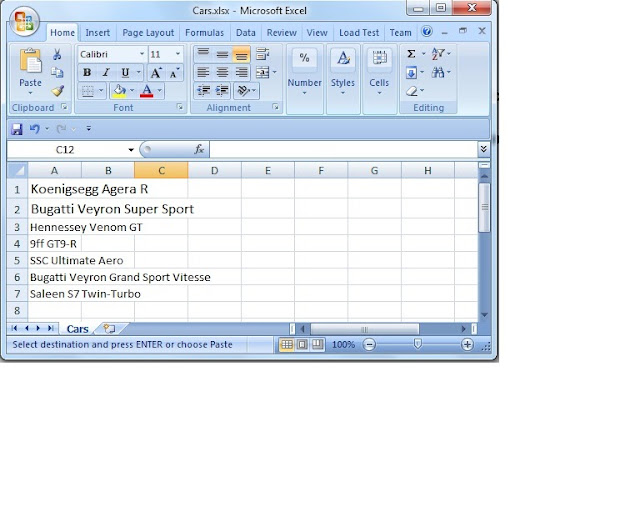Undo last action in Quick Access Toolbar
Viewport: 640px width, 512px height.
tap(35, 129)
